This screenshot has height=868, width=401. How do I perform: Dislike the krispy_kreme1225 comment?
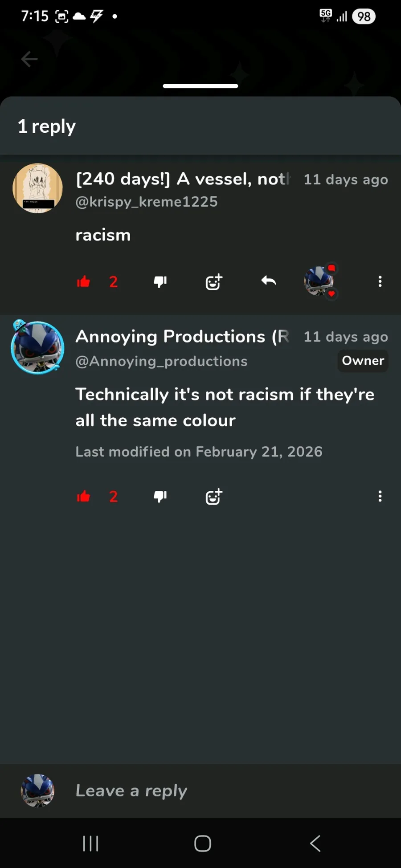160,281
